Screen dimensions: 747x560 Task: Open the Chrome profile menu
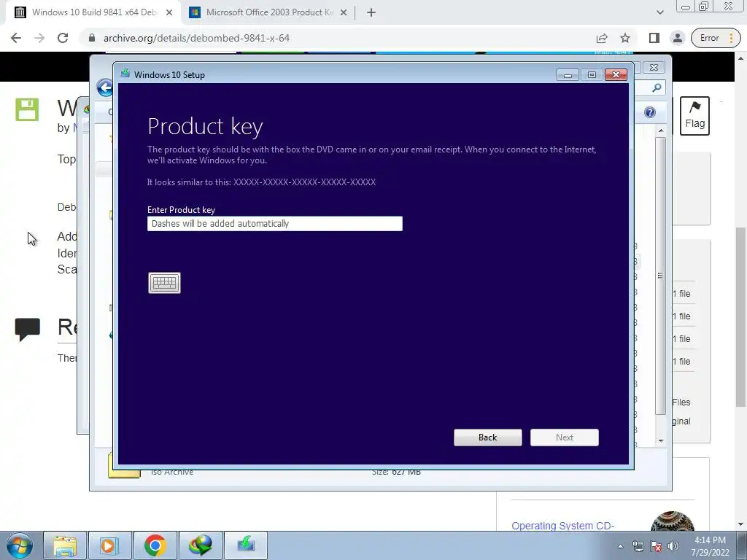(678, 38)
